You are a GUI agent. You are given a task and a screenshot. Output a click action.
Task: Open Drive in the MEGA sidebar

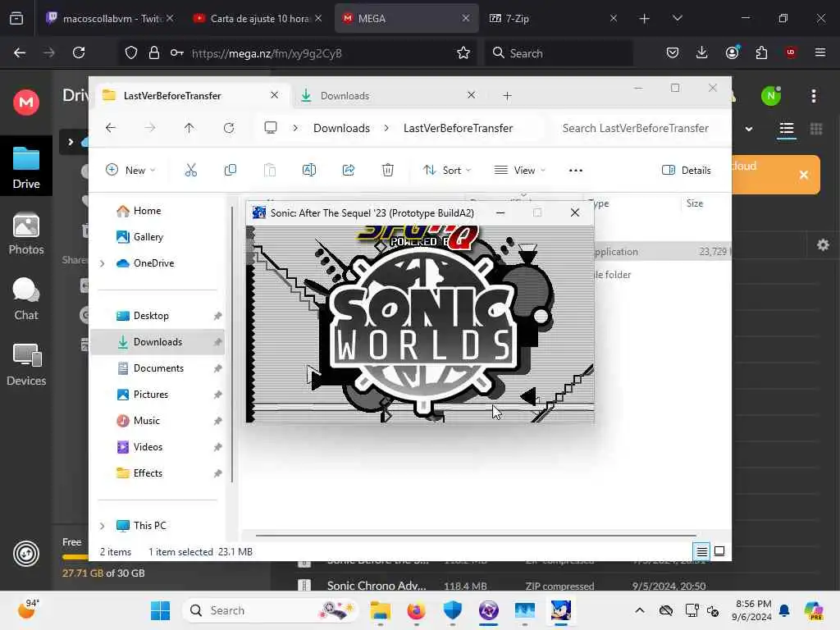26,167
